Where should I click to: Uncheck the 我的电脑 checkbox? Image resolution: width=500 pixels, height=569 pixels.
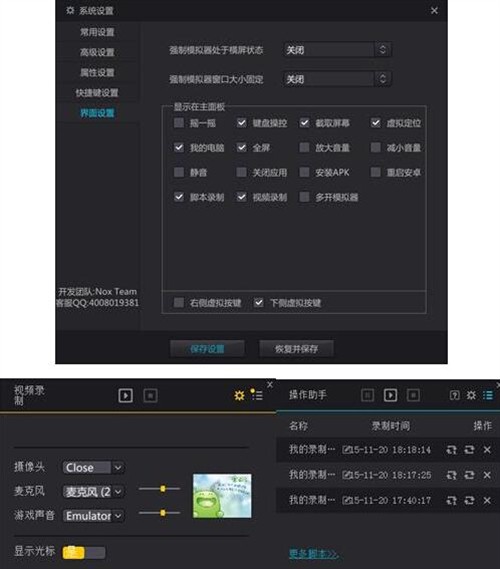(x=179, y=147)
